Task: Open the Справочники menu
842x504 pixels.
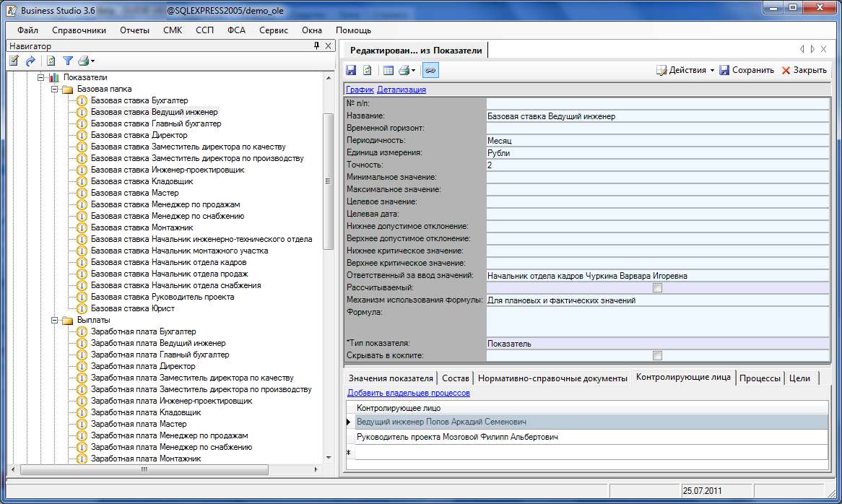Action: (79, 30)
